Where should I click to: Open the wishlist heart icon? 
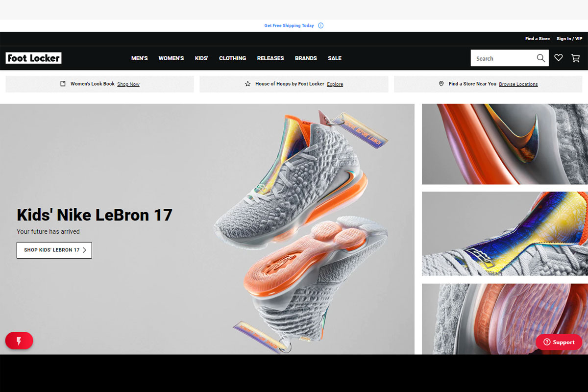point(558,58)
